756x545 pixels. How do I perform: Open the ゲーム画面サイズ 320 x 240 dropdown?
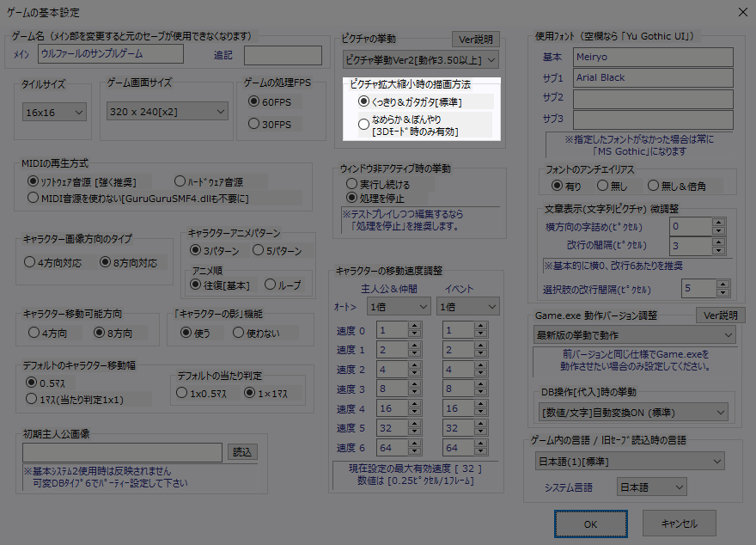tap(168, 112)
